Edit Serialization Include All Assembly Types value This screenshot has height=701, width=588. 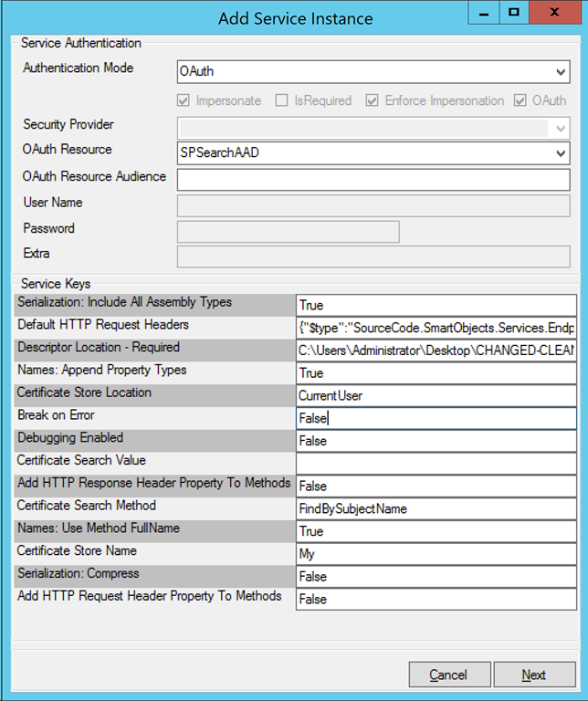436,306
